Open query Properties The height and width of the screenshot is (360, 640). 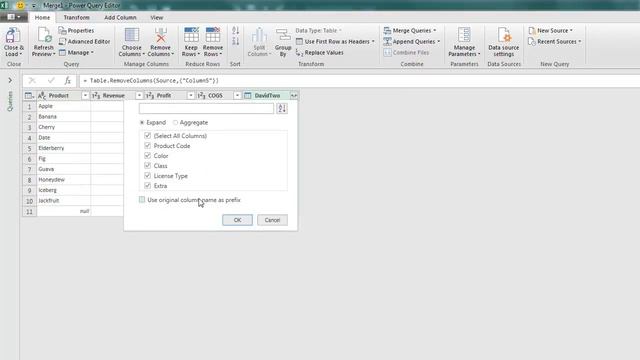click(76, 31)
